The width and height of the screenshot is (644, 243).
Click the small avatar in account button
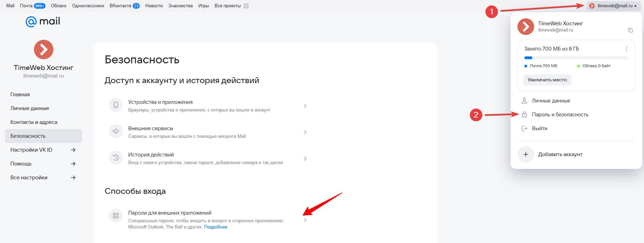[x=592, y=6]
